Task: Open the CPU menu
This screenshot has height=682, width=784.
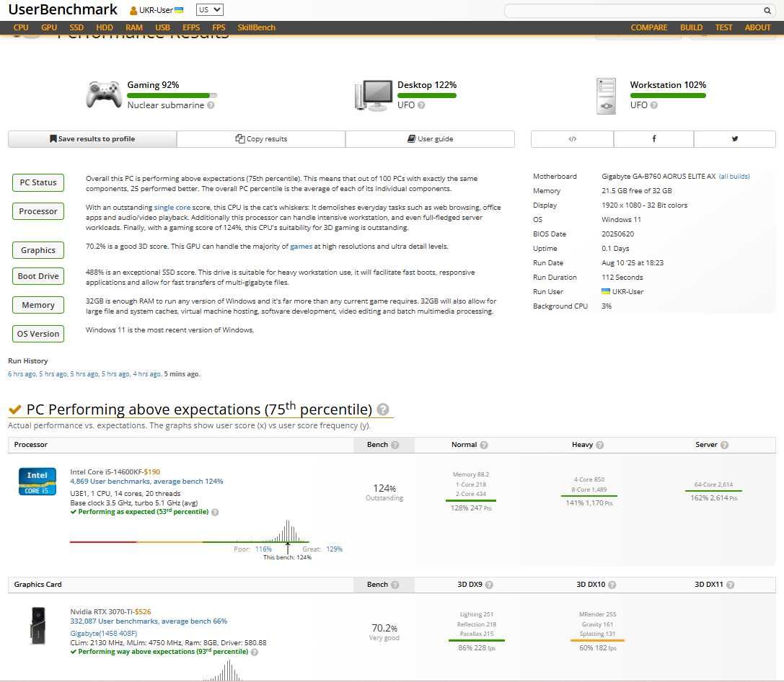Action: pos(21,27)
